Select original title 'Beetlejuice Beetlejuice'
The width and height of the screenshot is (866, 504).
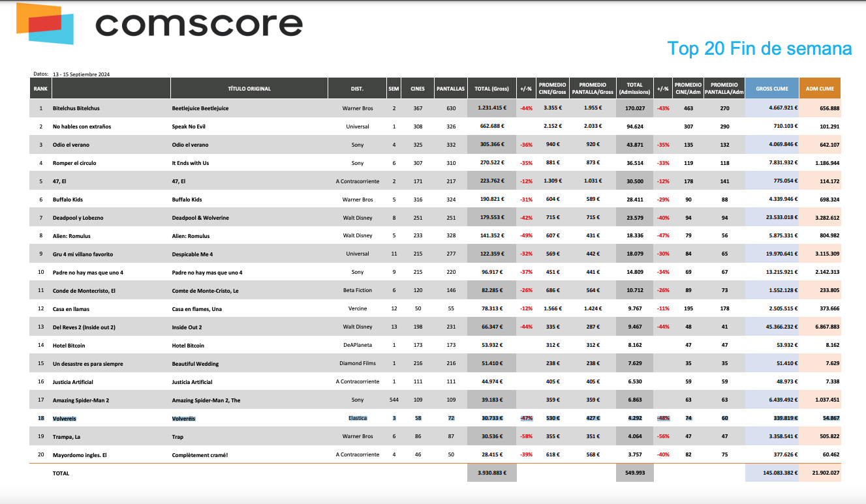[x=200, y=108]
